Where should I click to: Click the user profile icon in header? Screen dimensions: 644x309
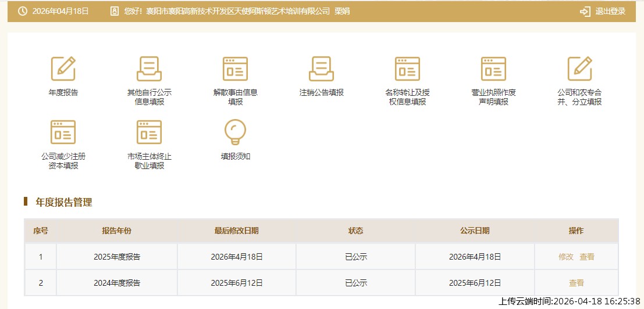[x=115, y=11]
